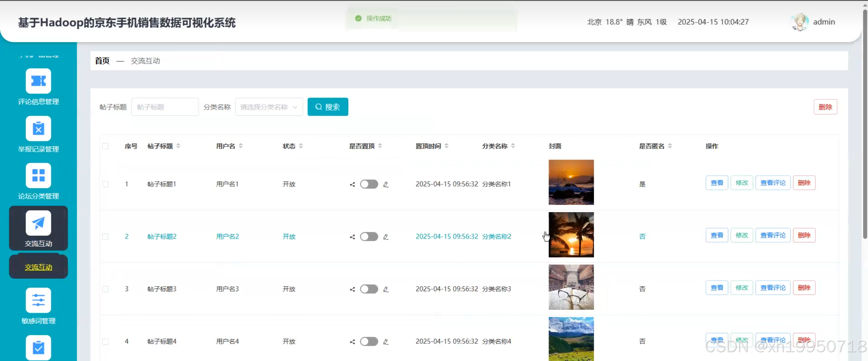This screenshot has width=868, height=361.
Task: Click 查看 for row 帖子标题3
Action: pyautogui.click(x=717, y=288)
